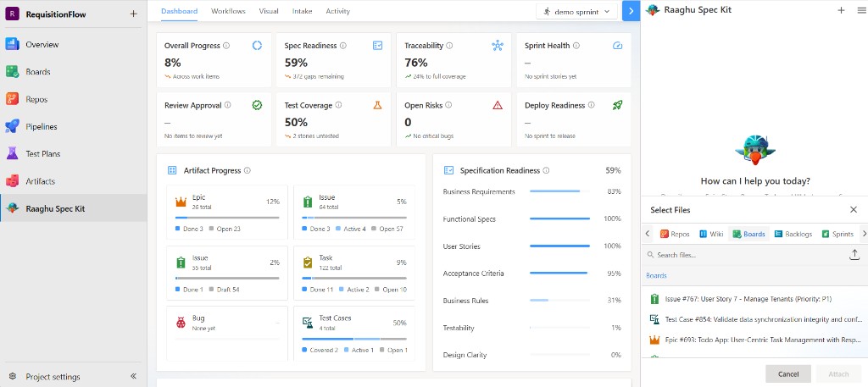This screenshot has width=868, height=387.
Task: Open the demo sprint dropdown
Action: [576, 11]
